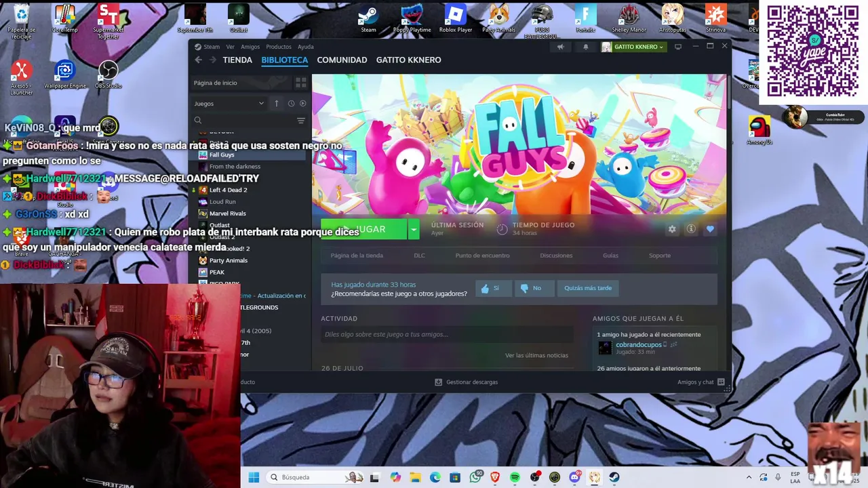This screenshot has width=868, height=488.
Task: Open Poppy Playtime desktop icon
Action: (412, 18)
